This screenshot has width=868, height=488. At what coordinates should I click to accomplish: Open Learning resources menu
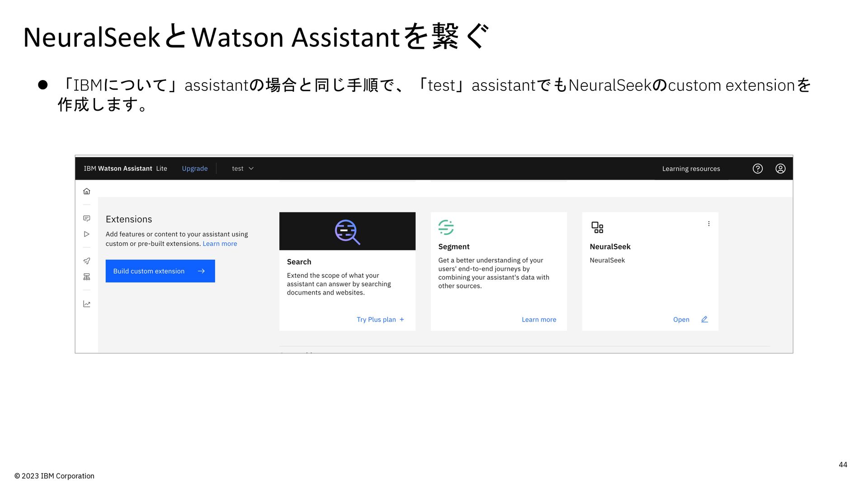(x=691, y=169)
